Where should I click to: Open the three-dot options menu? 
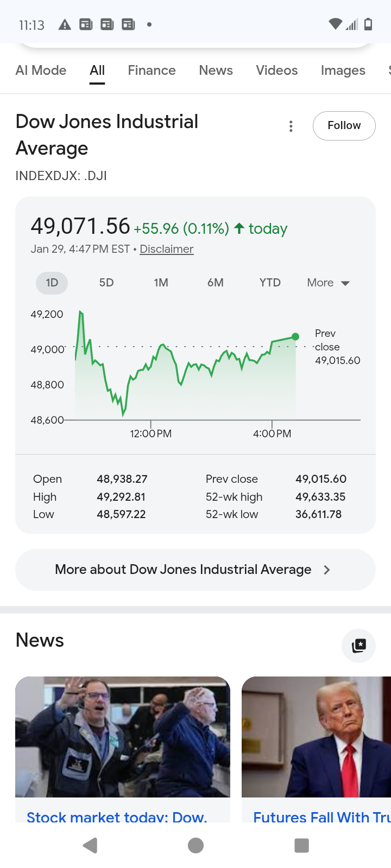pyautogui.click(x=291, y=126)
